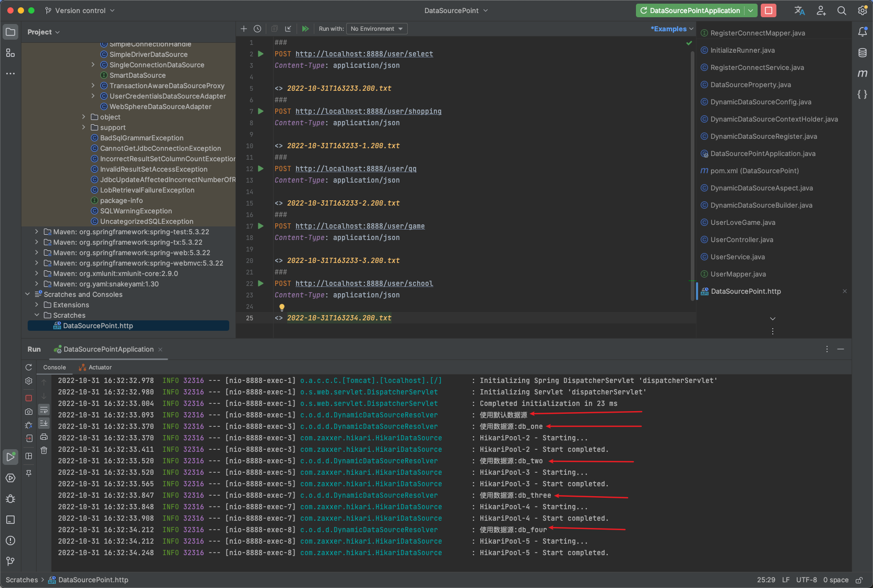Screen dimensions: 873x588
Task: Close the DataSourcePoint.http editor tab
Action: [x=845, y=291]
